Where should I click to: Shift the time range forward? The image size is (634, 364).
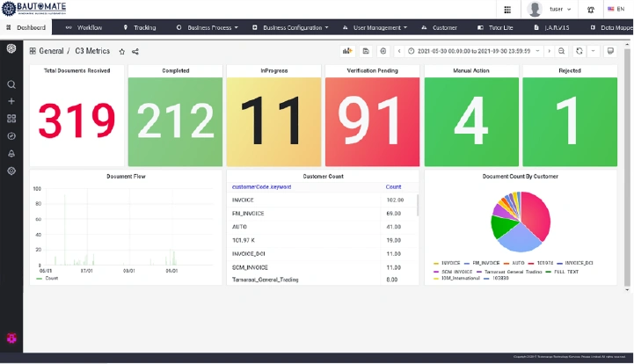tap(549, 51)
